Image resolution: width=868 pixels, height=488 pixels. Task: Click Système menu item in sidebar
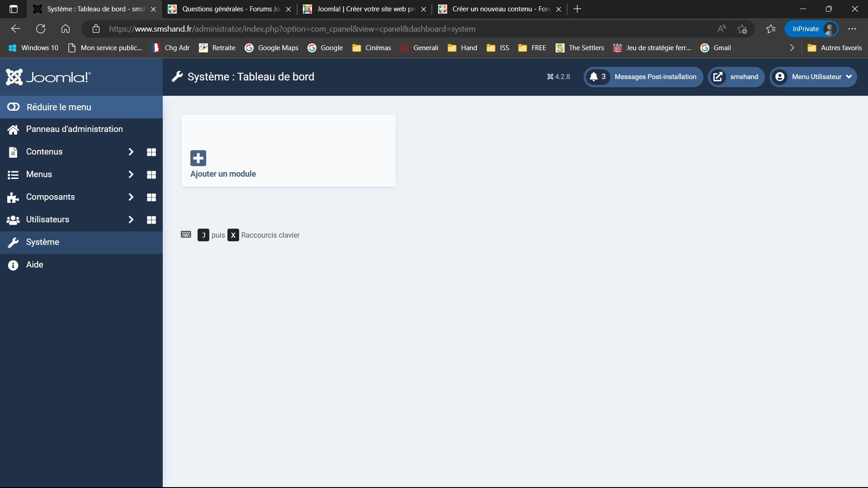pos(42,241)
